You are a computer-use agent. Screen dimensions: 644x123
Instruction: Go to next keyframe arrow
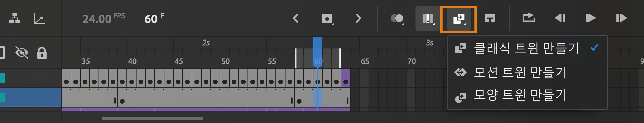click(358, 18)
